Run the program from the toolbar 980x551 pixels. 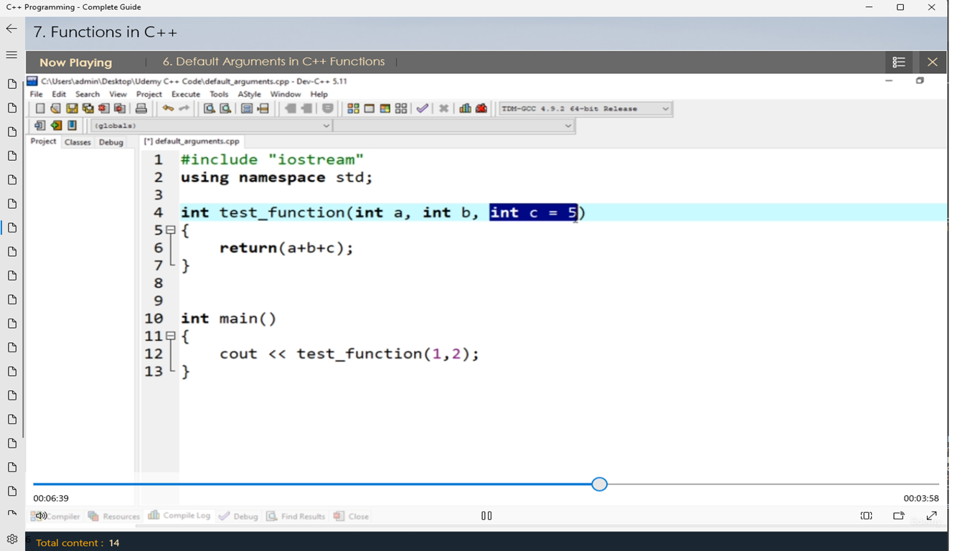[x=369, y=108]
